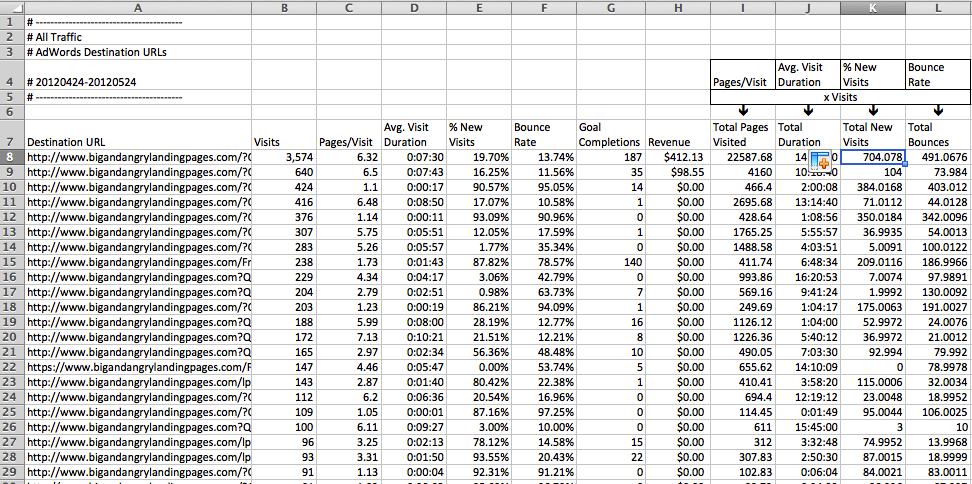Click the https URL cell in row 22
This screenshot has height=484, width=972.
point(138,367)
